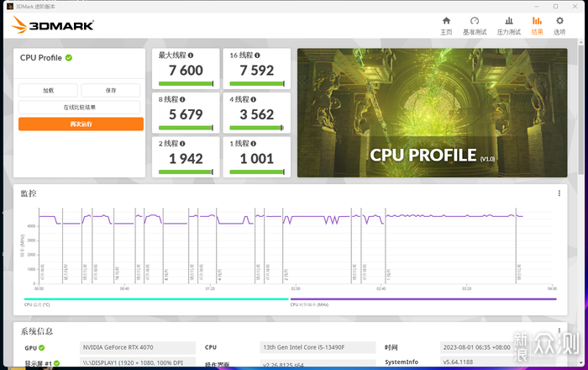Click info icon beside 4 threads (4 线程)
The image size is (588, 370).
pos(254,99)
